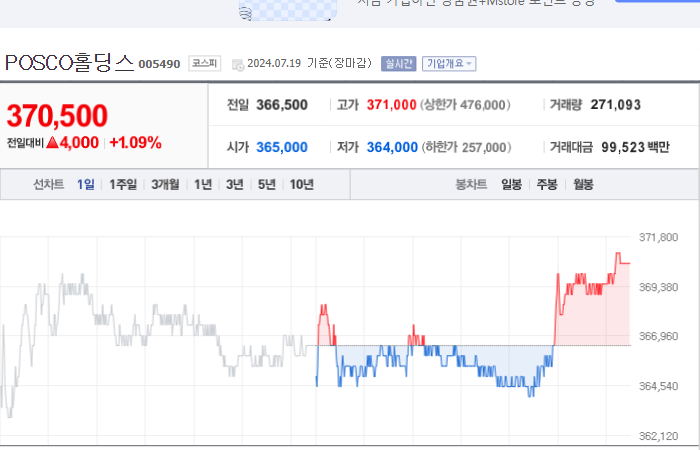Click the 거래량 value 271,093
This screenshot has height=450, width=700.
click(616, 105)
